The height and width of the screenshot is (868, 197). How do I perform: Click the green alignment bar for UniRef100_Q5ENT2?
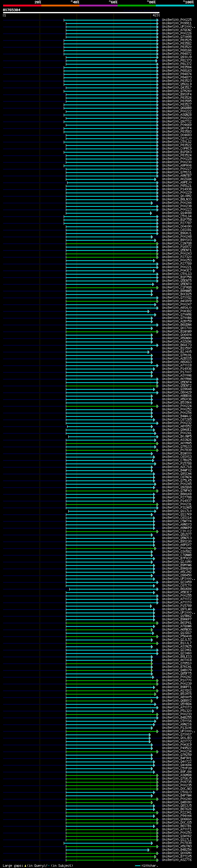(112, 386)
